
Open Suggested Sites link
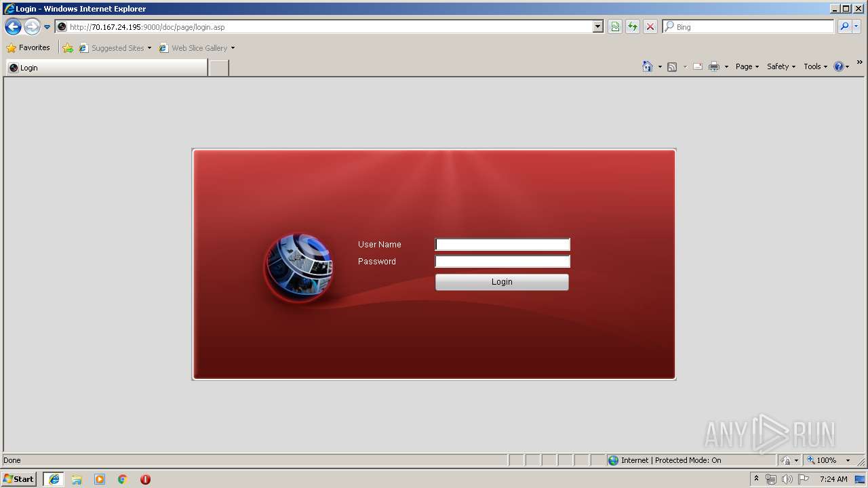tap(115, 48)
